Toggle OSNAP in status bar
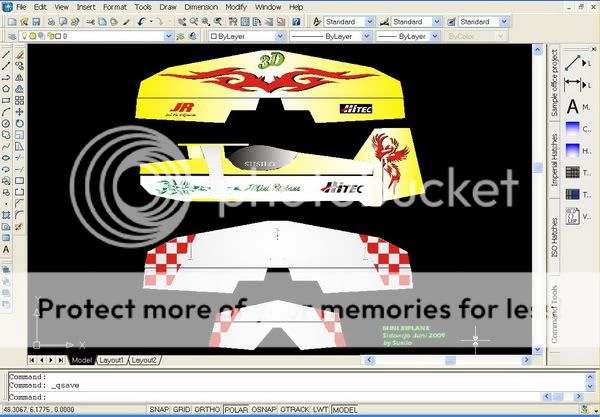Screen dimensions: 600x417 click(x=264, y=409)
